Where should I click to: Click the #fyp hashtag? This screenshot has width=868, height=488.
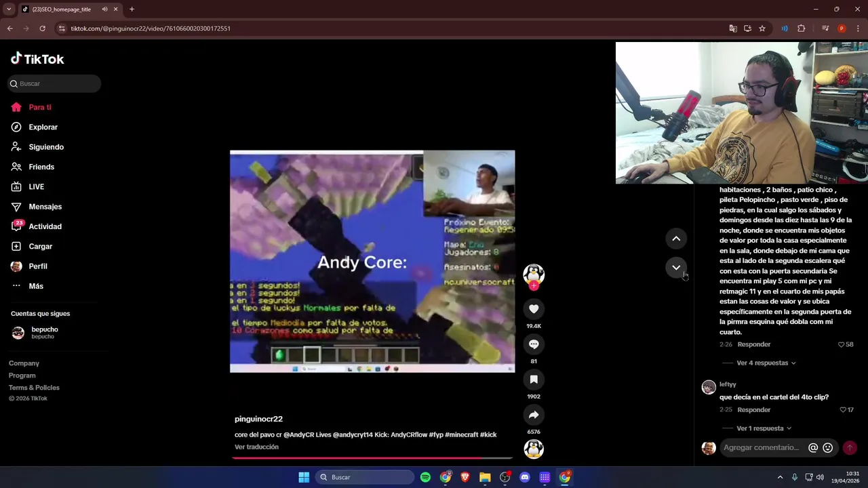pos(436,434)
